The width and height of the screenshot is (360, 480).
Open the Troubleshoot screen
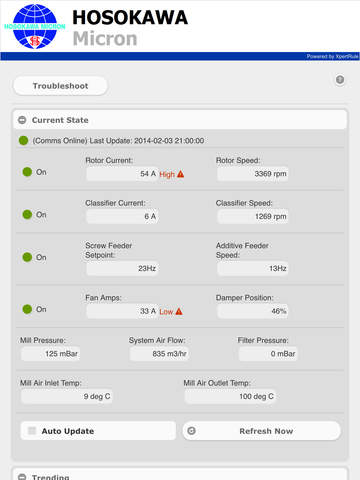pos(60,86)
